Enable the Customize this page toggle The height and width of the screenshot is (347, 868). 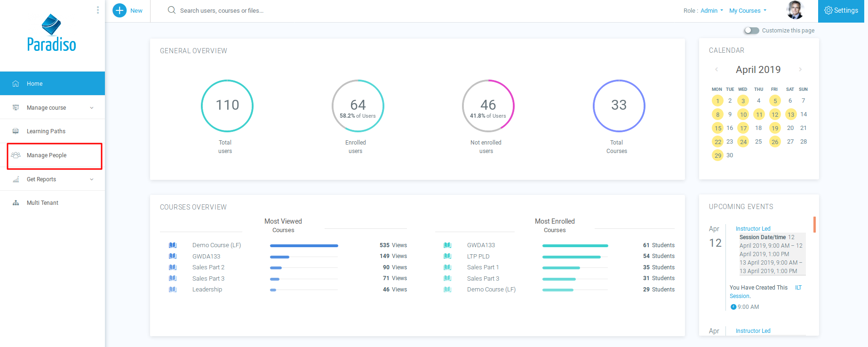coord(751,31)
